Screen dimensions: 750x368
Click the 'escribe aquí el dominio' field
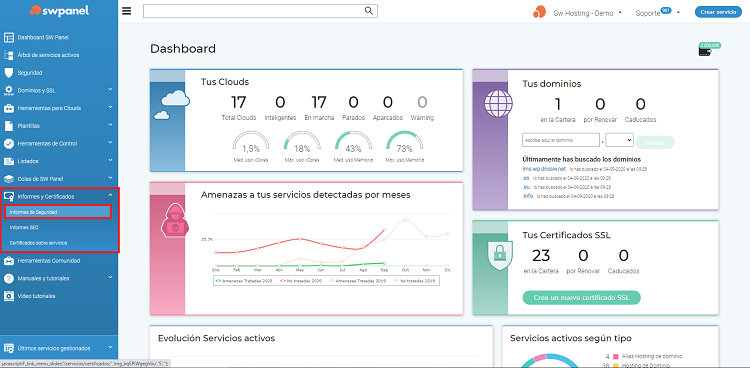coord(561,140)
